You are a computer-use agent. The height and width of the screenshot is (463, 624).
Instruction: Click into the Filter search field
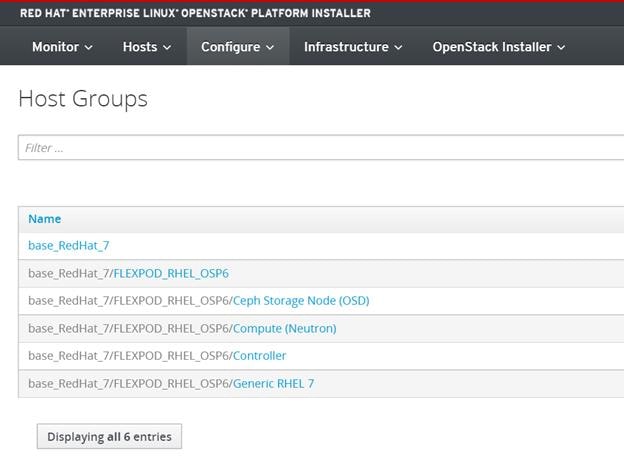(321, 148)
